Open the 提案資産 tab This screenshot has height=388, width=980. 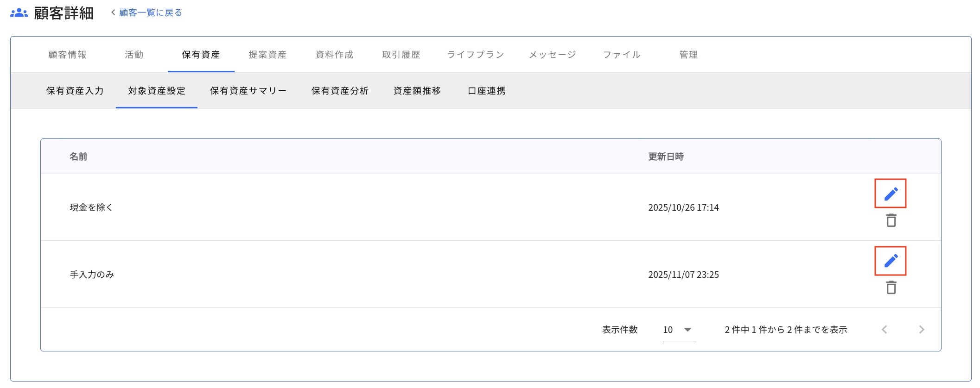pyautogui.click(x=268, y=55)
